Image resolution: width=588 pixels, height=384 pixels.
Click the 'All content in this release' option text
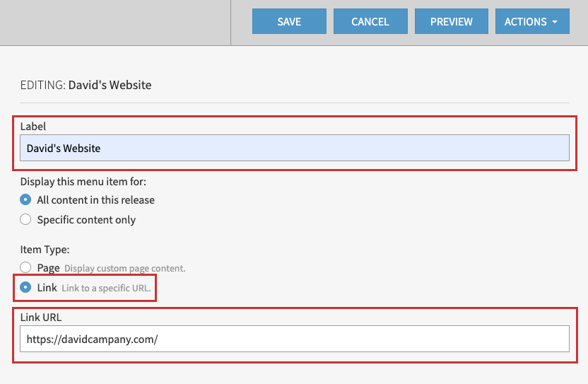[95, 200]
